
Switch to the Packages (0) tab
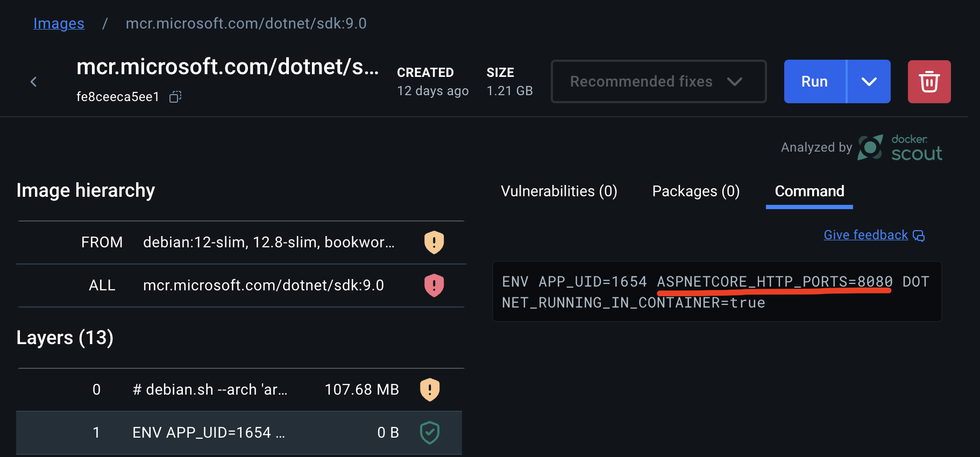(x=696, y=191)
